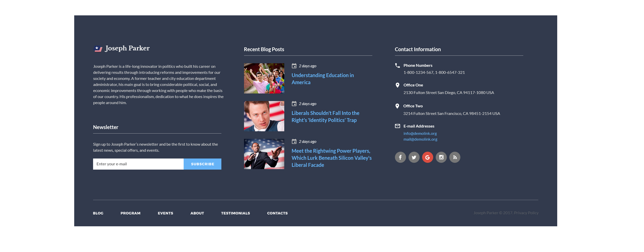Click the e-mail envelope icon
The height and width of the screenshot is (252, 644).
point(397,126)
